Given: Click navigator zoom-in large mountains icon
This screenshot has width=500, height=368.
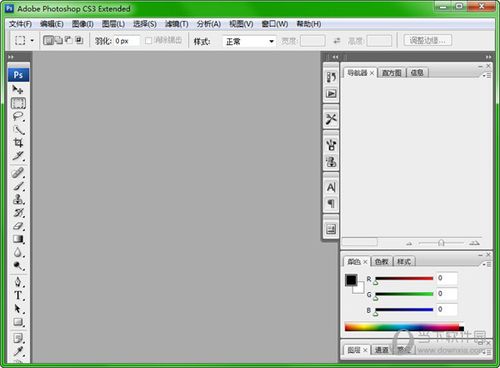Looking at the screenshot, I should (x=474, y=243).
